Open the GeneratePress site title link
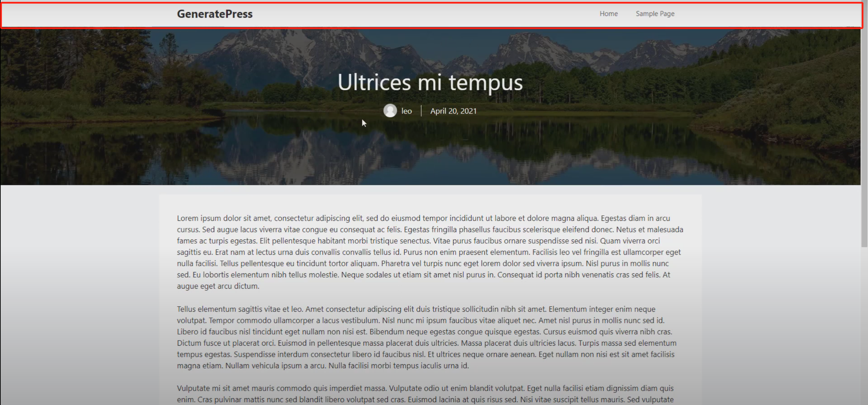 (215, 14)
